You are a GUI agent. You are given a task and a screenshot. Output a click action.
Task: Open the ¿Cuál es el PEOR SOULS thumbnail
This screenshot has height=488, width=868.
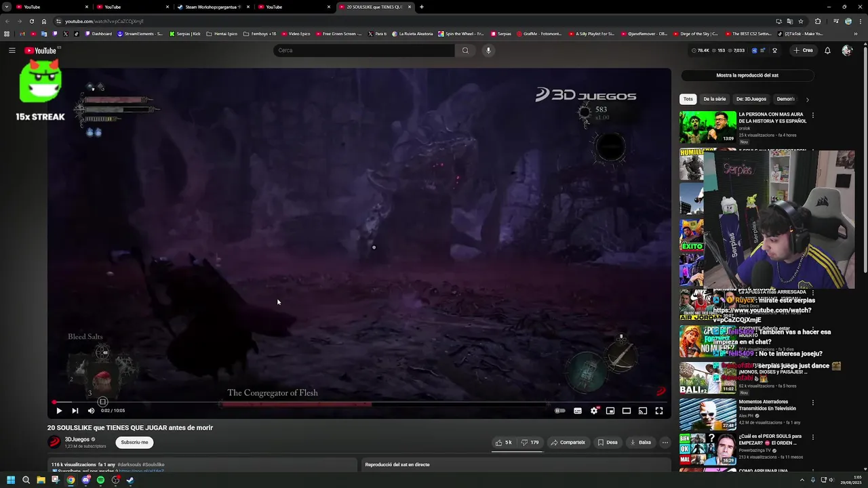pos(707,449)
